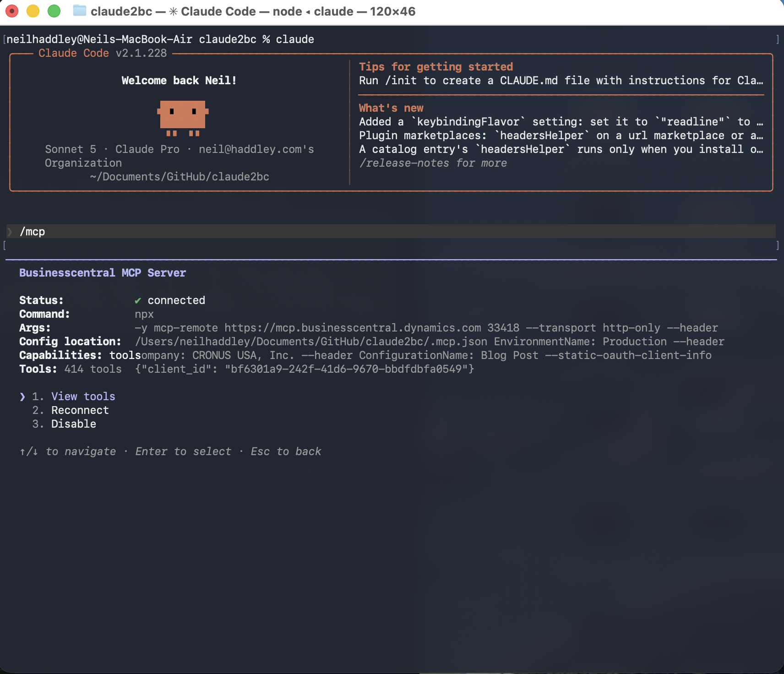The height and width of the screenshot is (674, 784).
Task: Click the selection arrow beside View tools
Action: click(22, 397)
